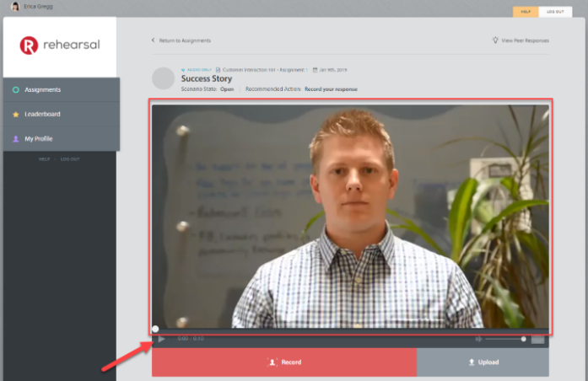This screenshot has height=381, width=588.
Task: Open the View Peer Responses link
Action: point(525,40)
